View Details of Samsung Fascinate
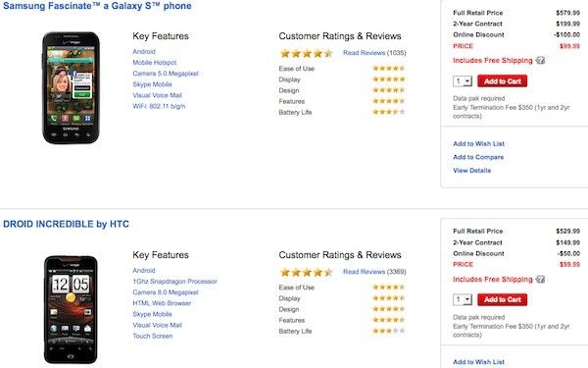588x368 pixels. click(x=471, y=171)
